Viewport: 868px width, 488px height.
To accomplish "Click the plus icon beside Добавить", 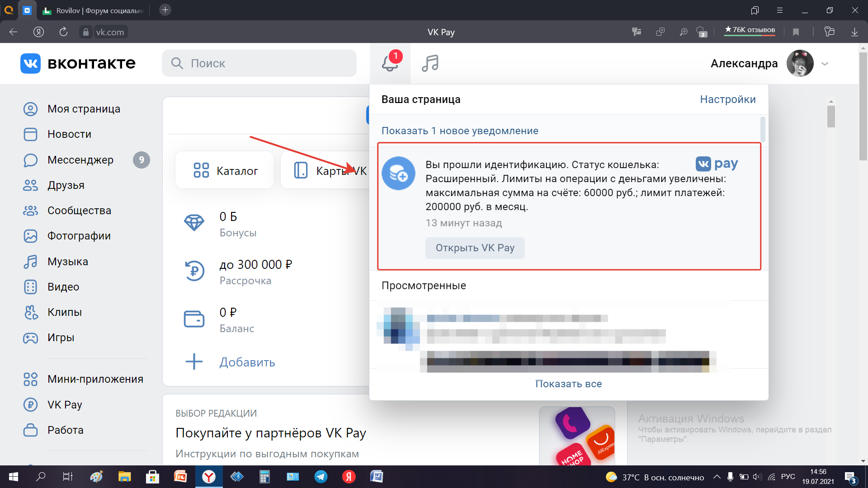I will coord(194,362).
